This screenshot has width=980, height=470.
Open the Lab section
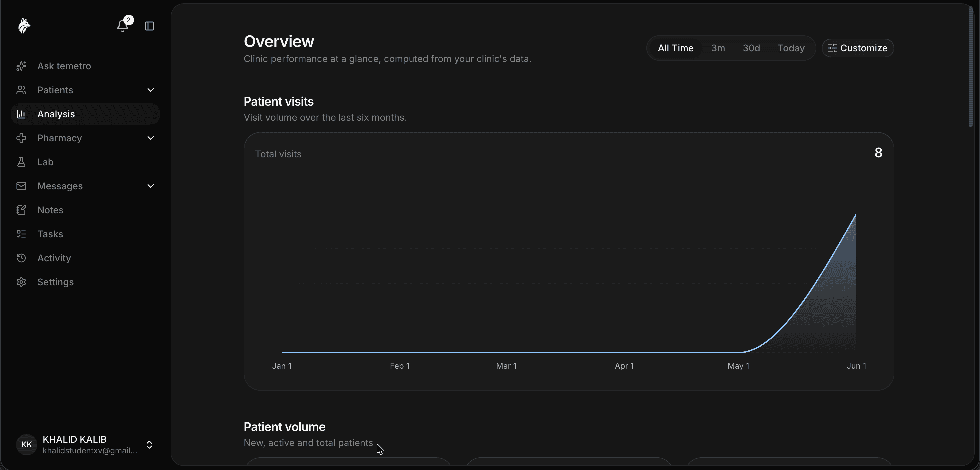(x=85, y=162)
